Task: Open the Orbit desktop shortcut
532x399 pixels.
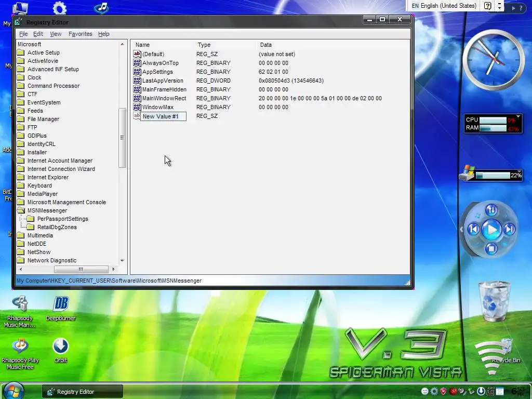Action: [60, 350]
